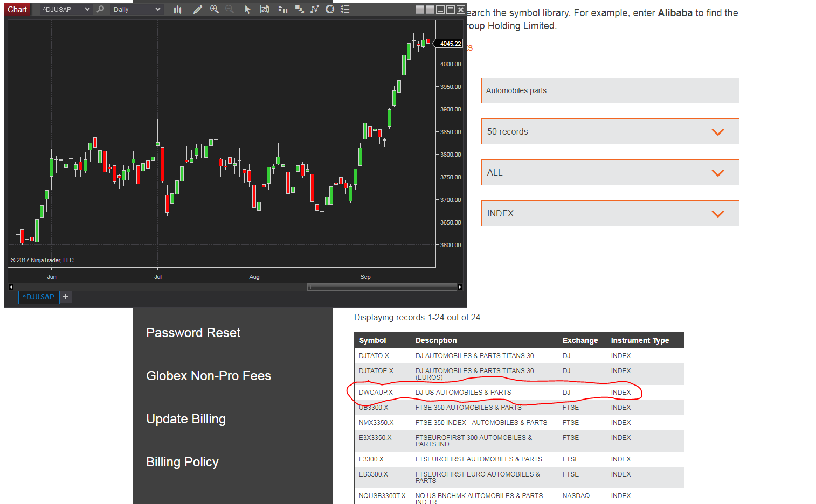The image size is (816, 504).
Task: Click the Automobiles parts search field
Action: (x=610, y=90)
